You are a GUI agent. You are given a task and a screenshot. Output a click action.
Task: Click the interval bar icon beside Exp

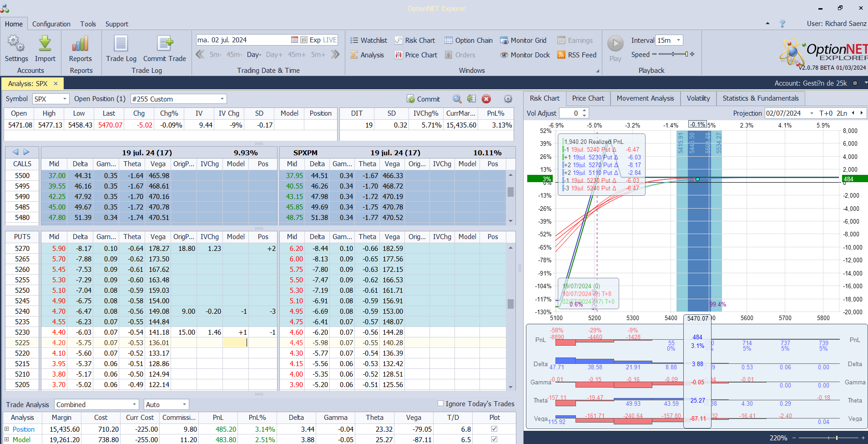[x=304, y=40]
